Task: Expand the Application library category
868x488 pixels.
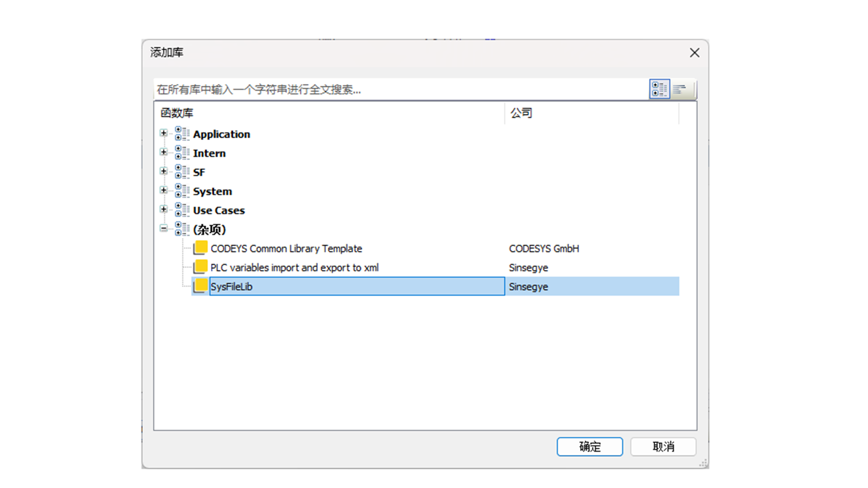Action: [164, 133]
